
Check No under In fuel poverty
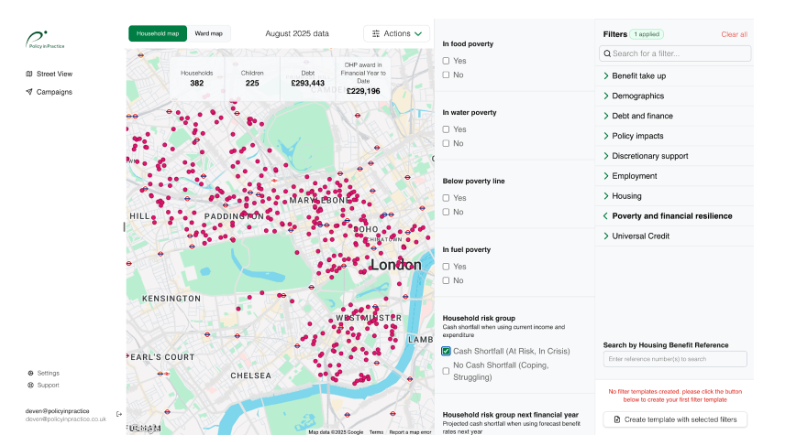[x=446, y=280]
